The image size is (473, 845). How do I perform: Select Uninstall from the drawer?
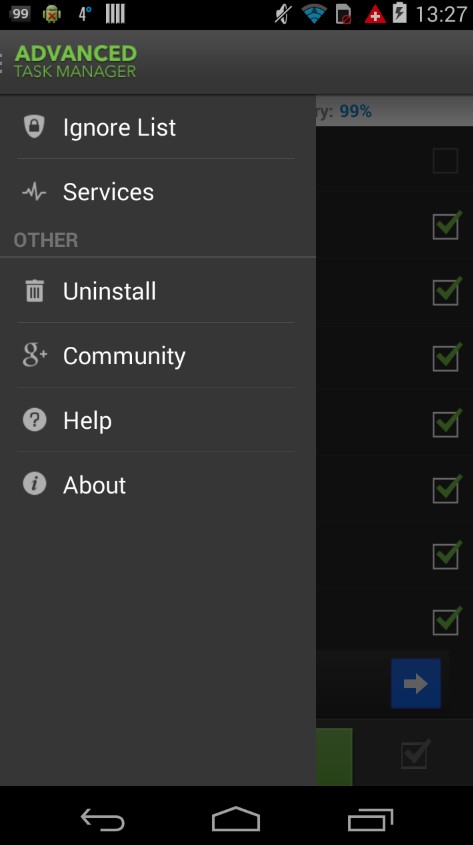pyautogui.click(x=158, y=291)
